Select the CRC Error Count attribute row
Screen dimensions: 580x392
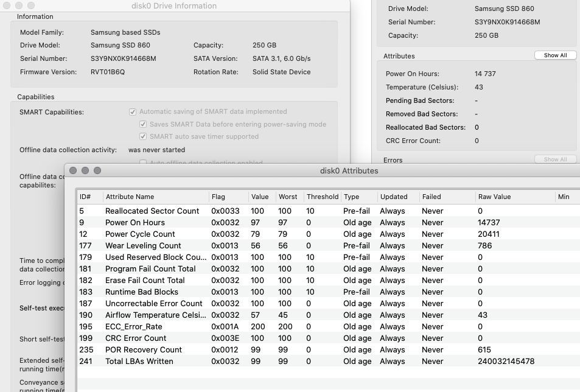[329, 338]
